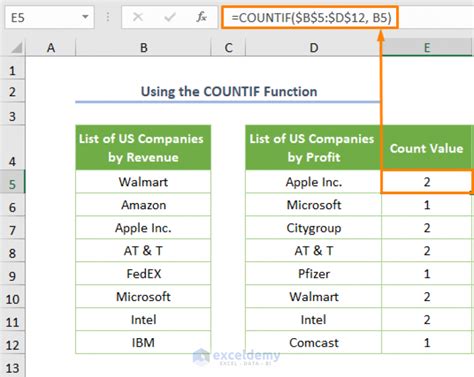Select column A header
This screenshot has height=377, width=474.
pos(51,48)
